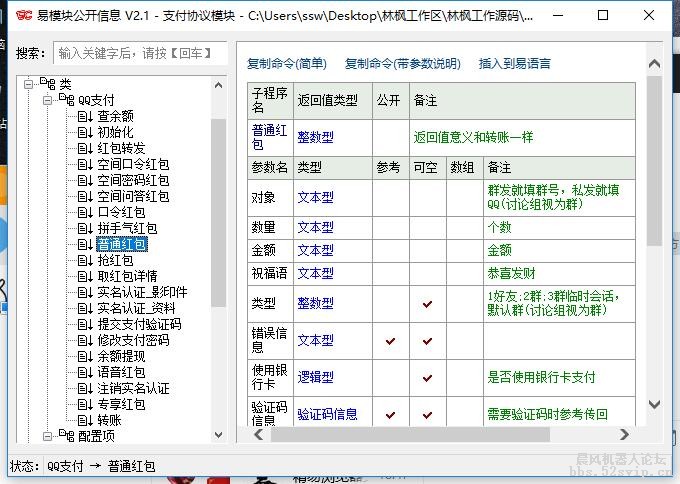Image resolution: width=680 pixels, height=484 pixels.
Task: Click the 取红包详情 subroutine icon
Action: pyautogui.click(x=85, y=276)
